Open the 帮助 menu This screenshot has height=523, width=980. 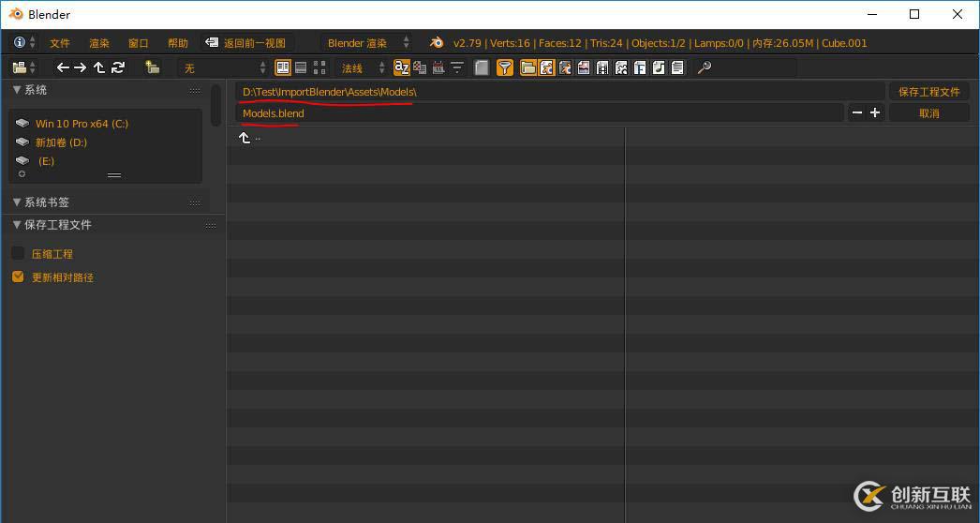click(177, 43)
